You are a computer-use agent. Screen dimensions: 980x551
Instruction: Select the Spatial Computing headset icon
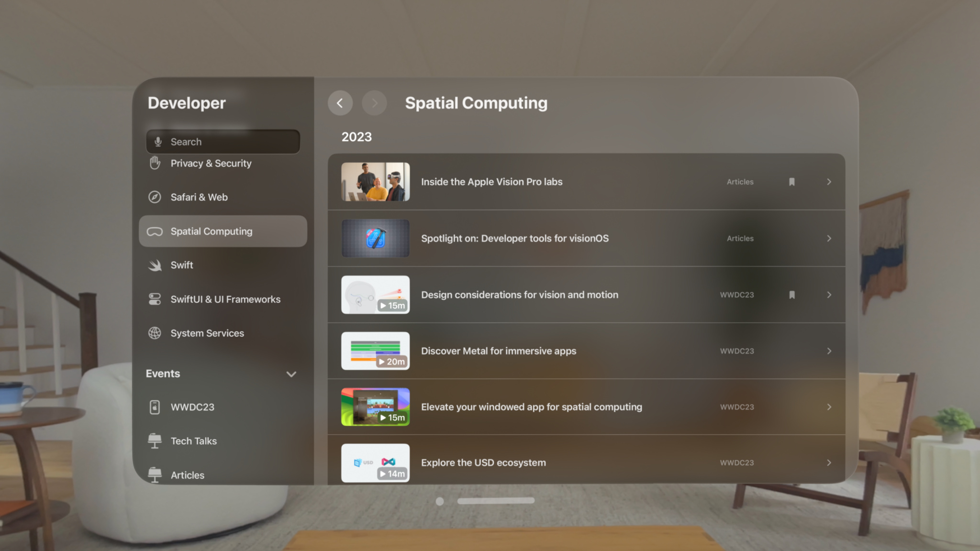155,231
